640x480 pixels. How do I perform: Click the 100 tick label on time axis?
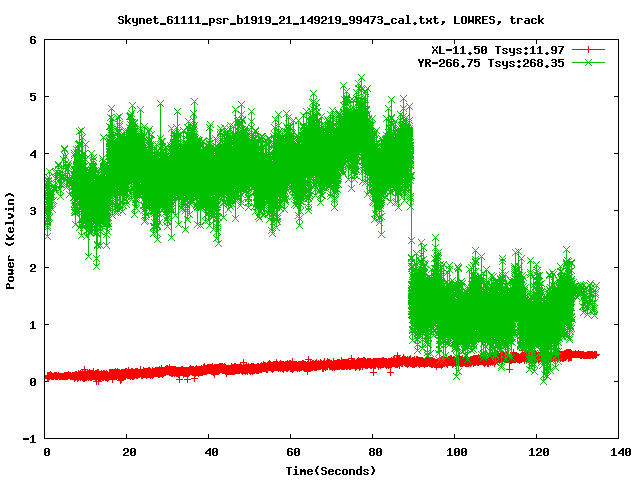(455, 452)
